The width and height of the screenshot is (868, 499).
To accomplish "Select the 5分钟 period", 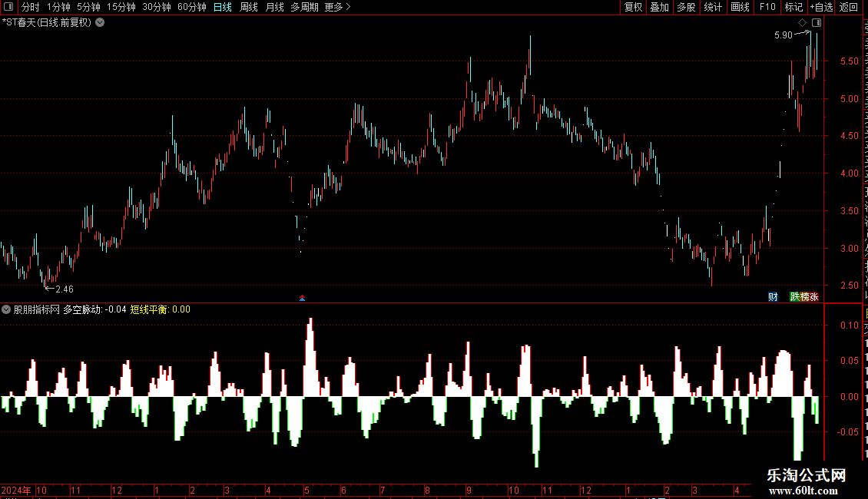I will click(88, 7).
